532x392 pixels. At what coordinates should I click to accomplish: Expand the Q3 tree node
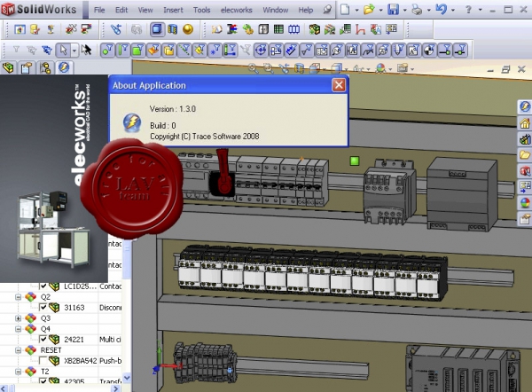18,318
